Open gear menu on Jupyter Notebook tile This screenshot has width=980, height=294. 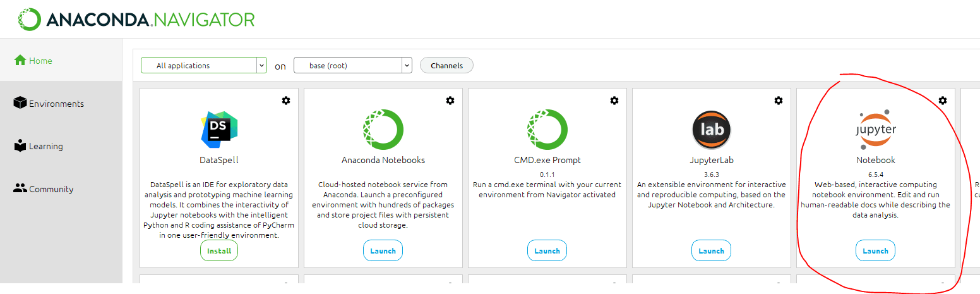point(943,101)
